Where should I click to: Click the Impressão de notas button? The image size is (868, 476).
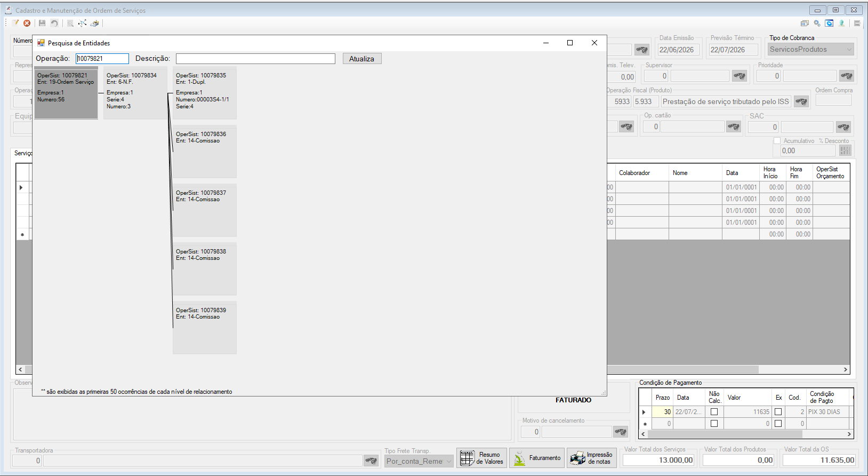tap(592, 458)
